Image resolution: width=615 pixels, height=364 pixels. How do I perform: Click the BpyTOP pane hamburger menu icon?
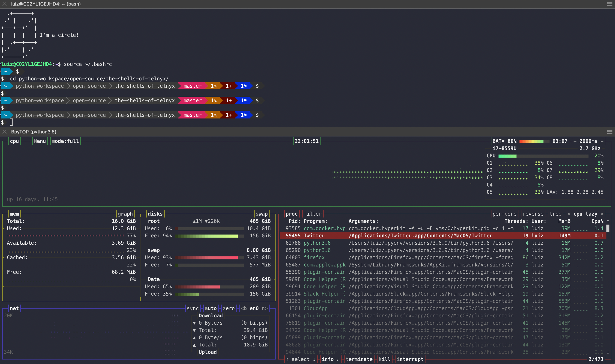(610, 132)
